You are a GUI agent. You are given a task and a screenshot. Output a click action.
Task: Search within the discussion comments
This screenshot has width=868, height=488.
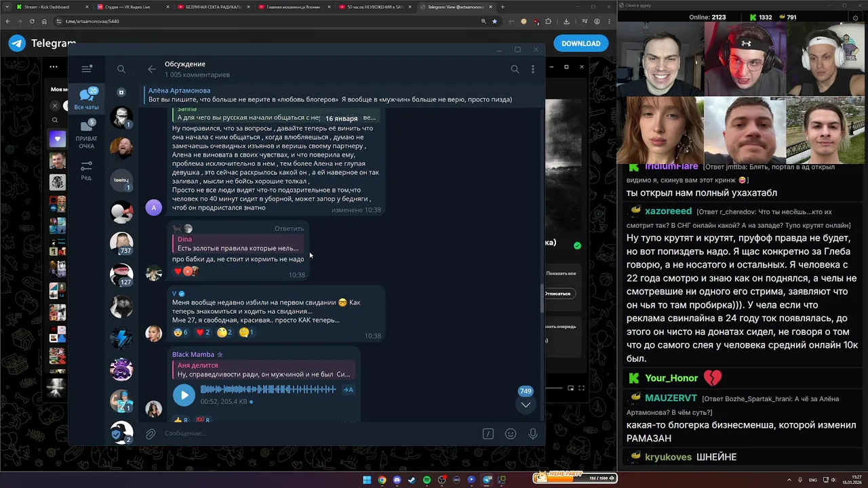(x=515, y=69)
